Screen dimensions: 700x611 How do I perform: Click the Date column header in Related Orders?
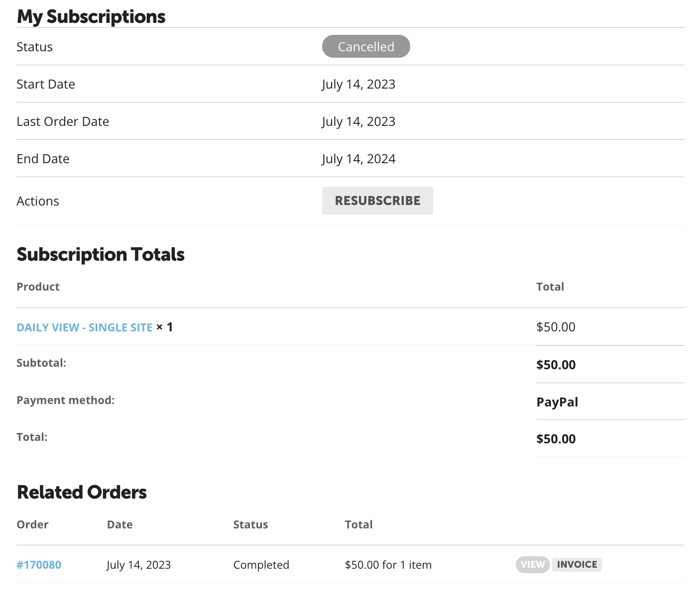coord(119,524)
